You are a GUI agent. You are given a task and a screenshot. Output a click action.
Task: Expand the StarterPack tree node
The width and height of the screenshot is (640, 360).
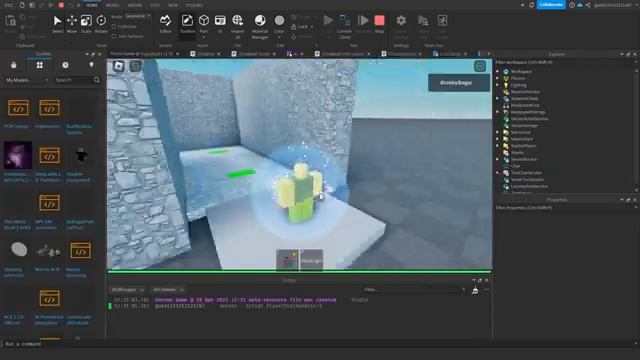point(498,139)
